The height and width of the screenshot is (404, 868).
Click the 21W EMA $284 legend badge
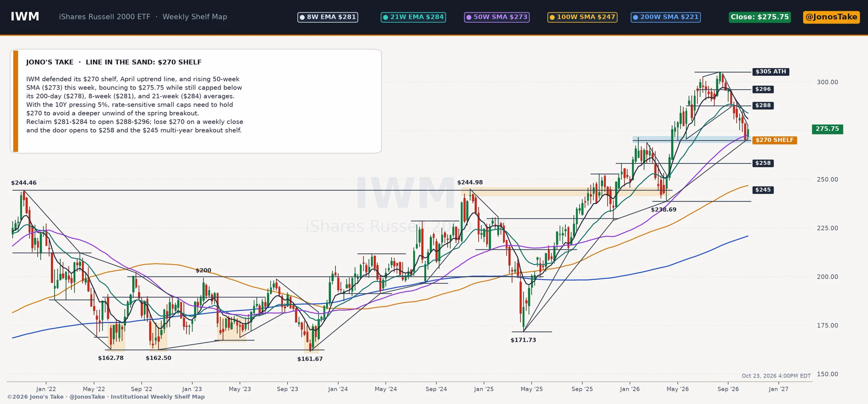[x=413, y=17]
